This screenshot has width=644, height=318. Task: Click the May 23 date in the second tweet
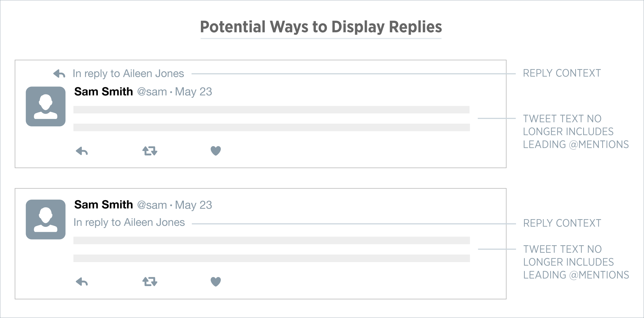tap(193, 205)
